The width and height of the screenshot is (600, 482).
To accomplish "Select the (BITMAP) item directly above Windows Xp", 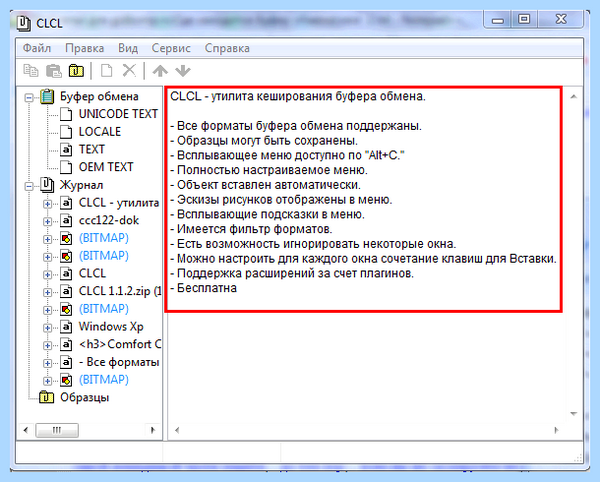I will (x=104, y=309).
